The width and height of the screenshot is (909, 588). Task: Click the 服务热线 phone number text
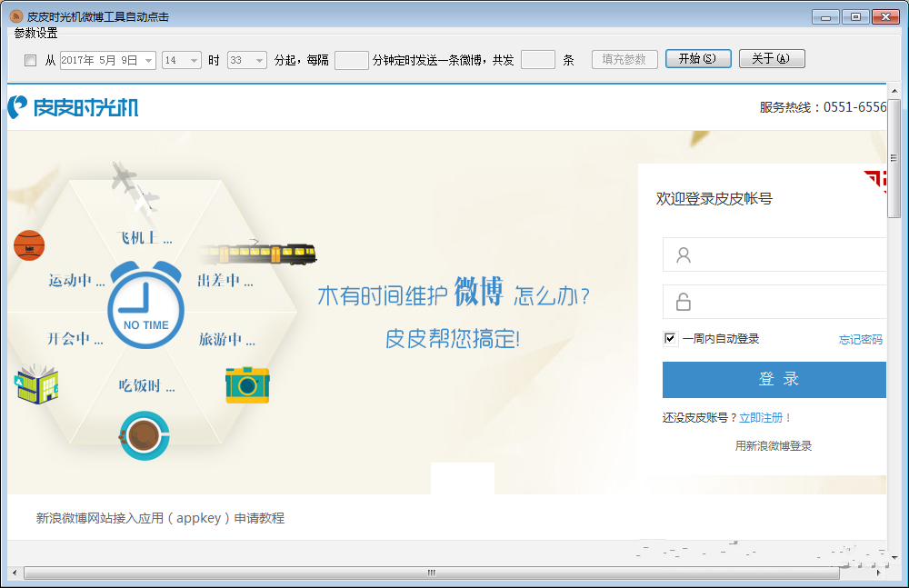(x=824, y=107)
